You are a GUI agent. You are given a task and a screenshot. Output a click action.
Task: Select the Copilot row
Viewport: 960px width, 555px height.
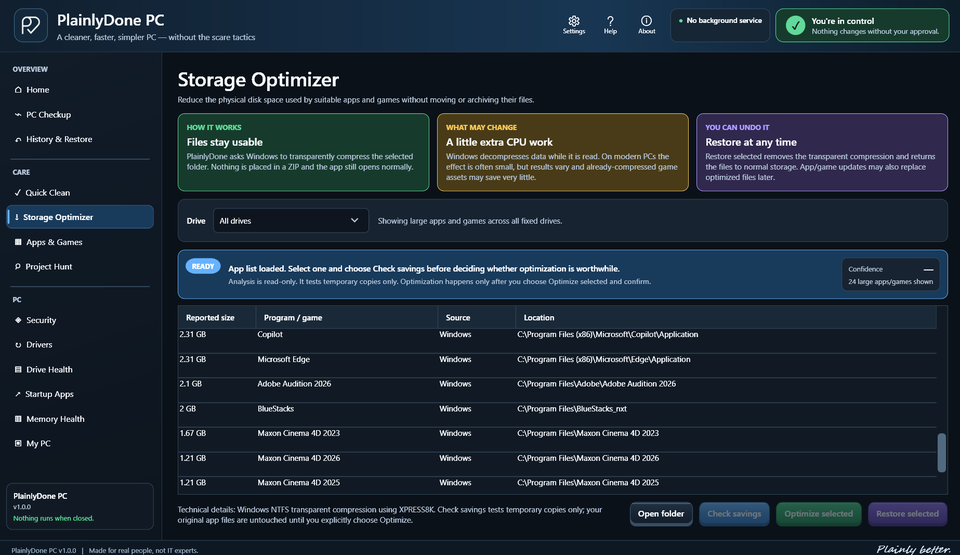tap(557, 341)
